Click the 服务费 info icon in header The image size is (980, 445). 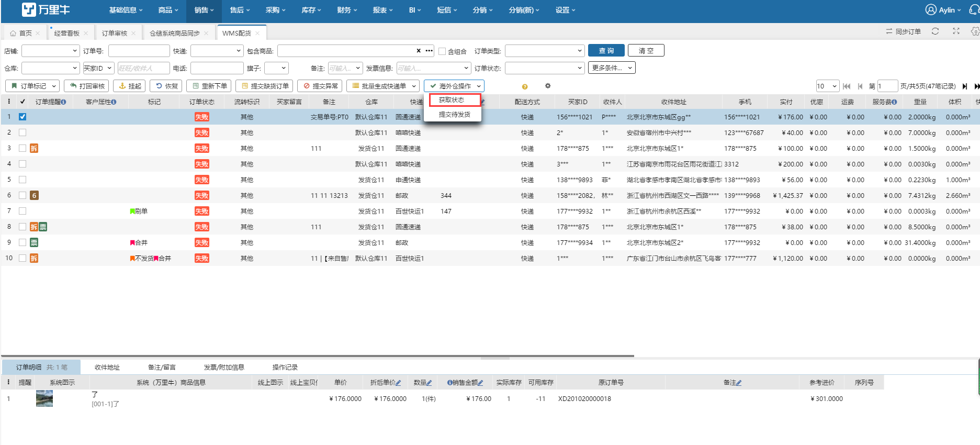point(895,102)
